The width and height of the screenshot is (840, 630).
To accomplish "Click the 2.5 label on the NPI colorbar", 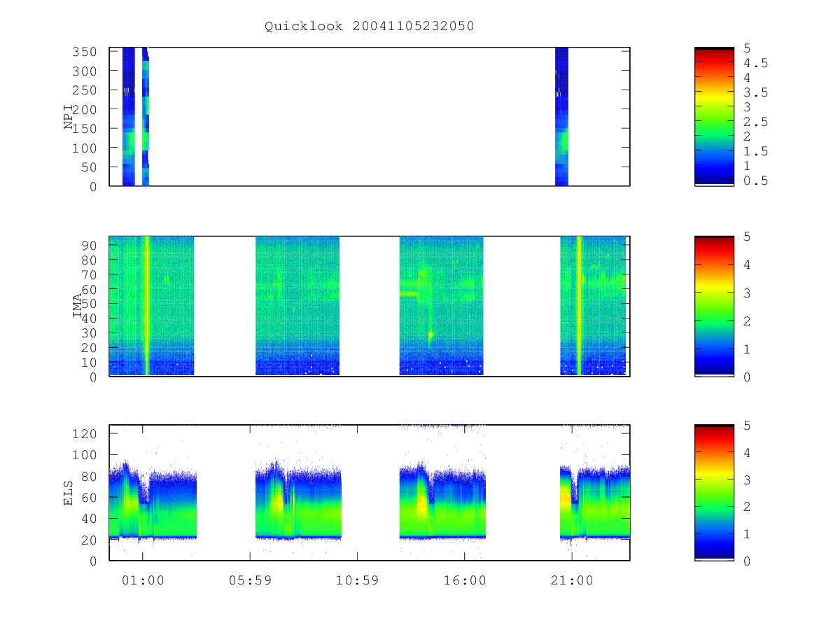I will (755, 122).
